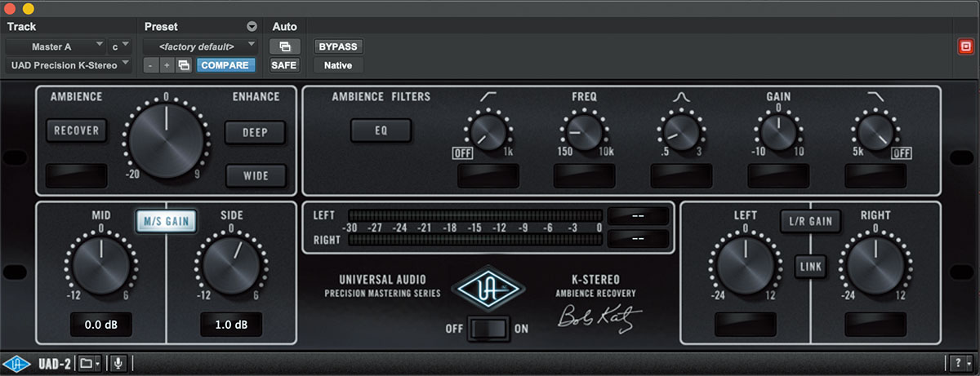Viewport: 980px width, 376px height.
Task: Click the RIGHT meter peak readout
Action: coord(638,239)
